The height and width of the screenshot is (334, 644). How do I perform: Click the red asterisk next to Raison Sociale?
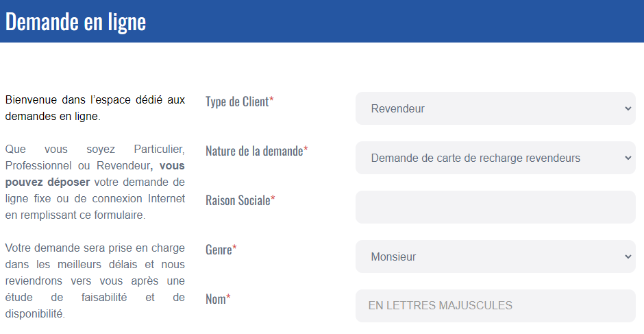click(x=273, y=200)
